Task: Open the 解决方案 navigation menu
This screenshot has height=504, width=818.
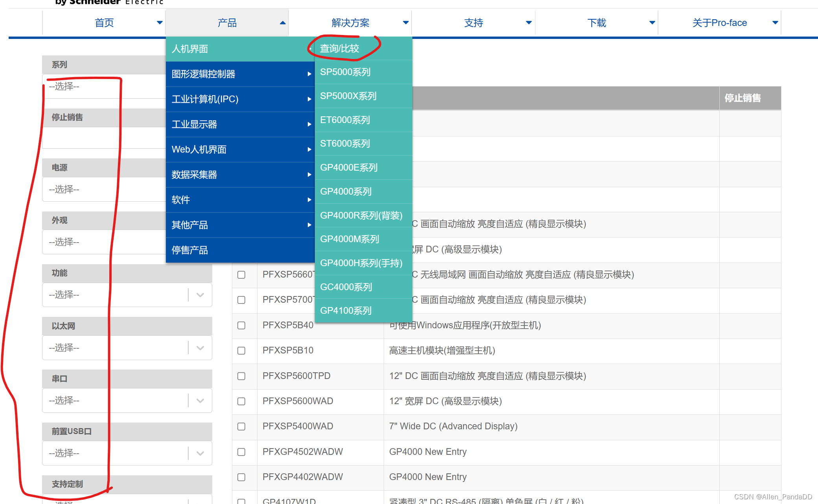Action: click(350, 23)
